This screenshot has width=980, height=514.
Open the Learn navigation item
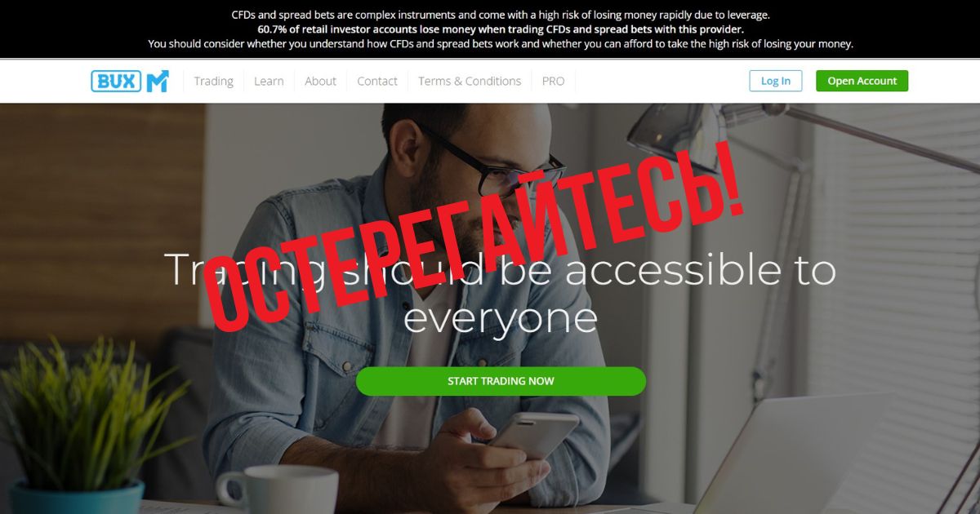tap(269, 81)
